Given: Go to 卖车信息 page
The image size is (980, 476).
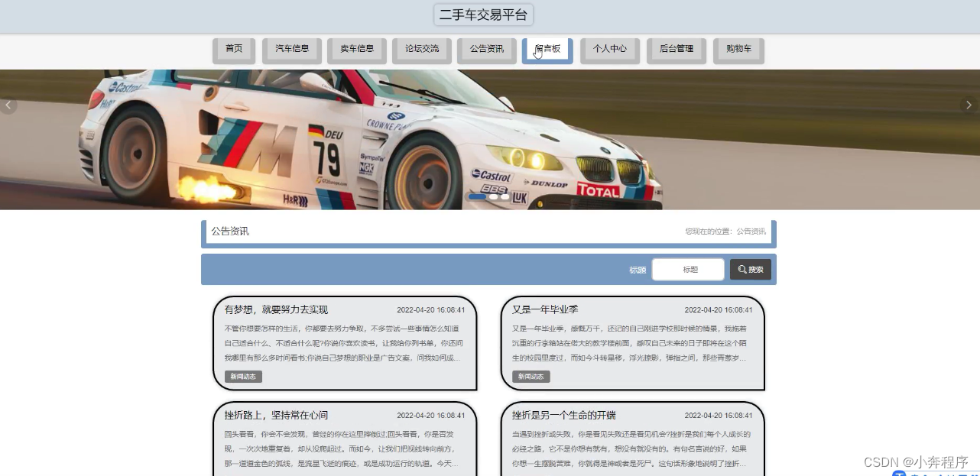Looking at the screenshot, I should pyautogui.click(x=357, y=49).
